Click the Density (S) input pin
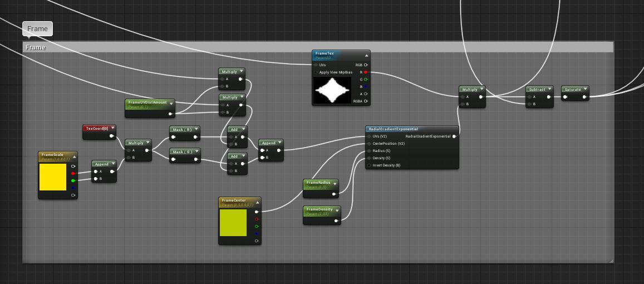Viewport: 644px width, 284px height. (369, 158)
